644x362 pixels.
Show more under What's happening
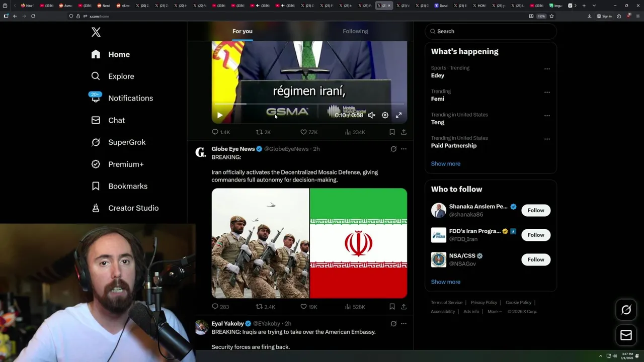(x=446, y=164)
